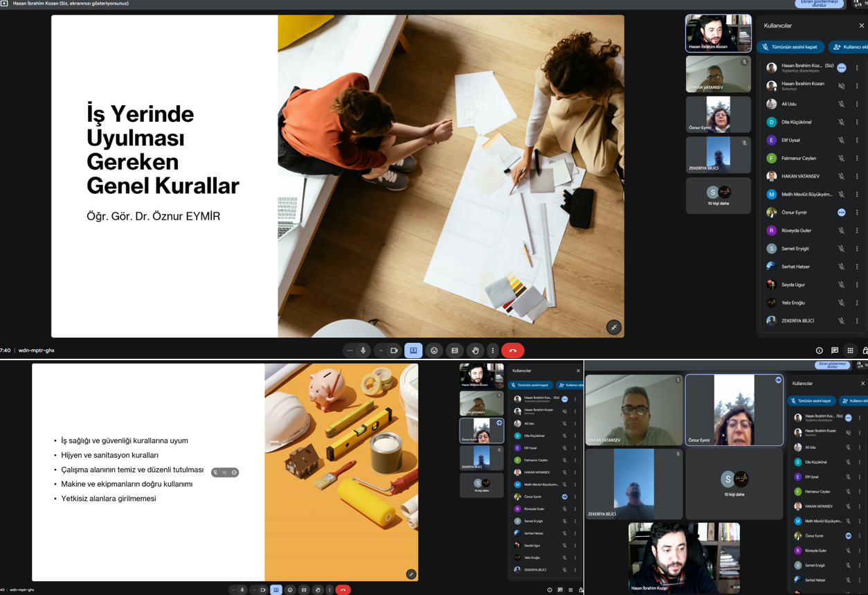The height and width of the screenshot is (595, 868).
Task: Open the chat icon in the top window
Action: point(835,350)
